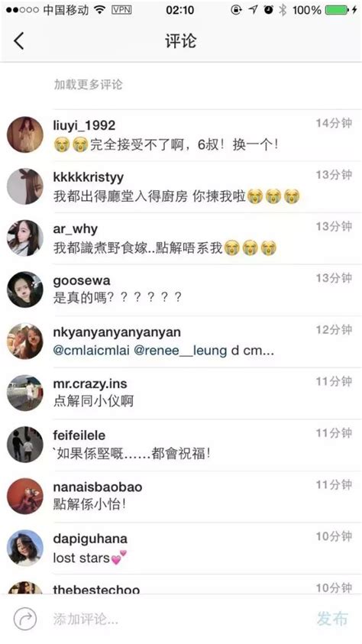This screenshot has height=644, width=362.
Task: Open liuyi_1992's profile avatar
Action: pyautogui.click(x=25, y=134)
